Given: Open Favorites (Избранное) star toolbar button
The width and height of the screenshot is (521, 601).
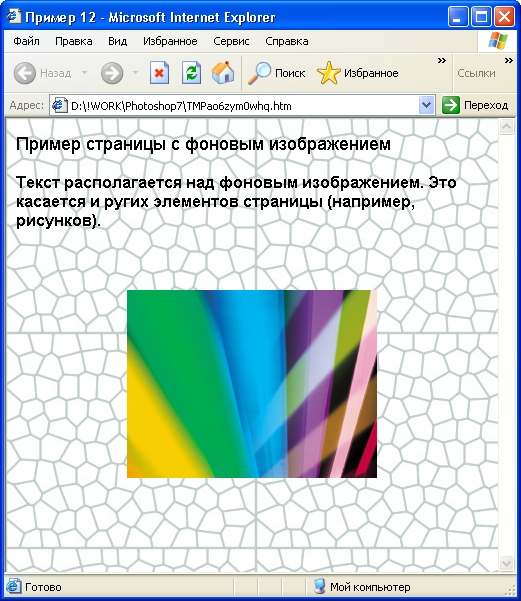Looking at the screenshot, I should tap(358, 73).
